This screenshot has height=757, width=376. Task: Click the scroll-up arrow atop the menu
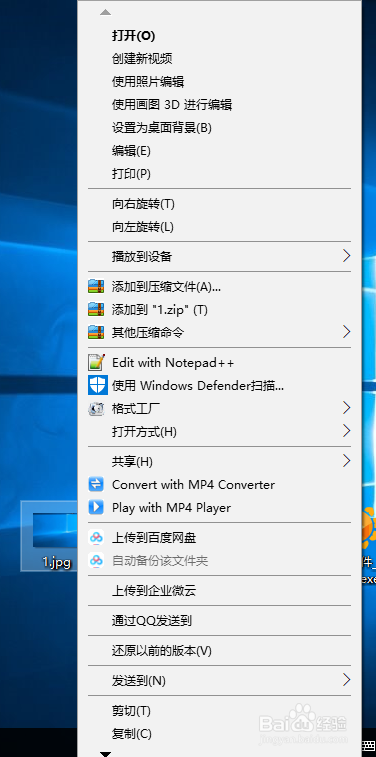pyautogui.click(x=105, y=12)
